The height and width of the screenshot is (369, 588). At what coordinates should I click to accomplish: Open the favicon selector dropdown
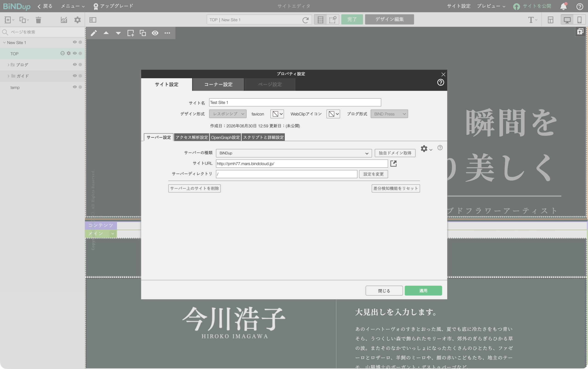click(x=277, y=114)
